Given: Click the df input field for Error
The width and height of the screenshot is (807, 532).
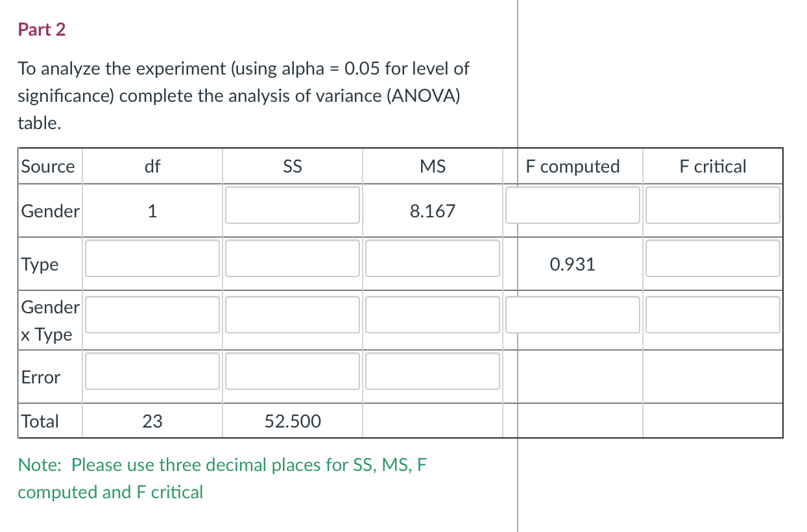Looking at the screenshot, I should point(152,370).
